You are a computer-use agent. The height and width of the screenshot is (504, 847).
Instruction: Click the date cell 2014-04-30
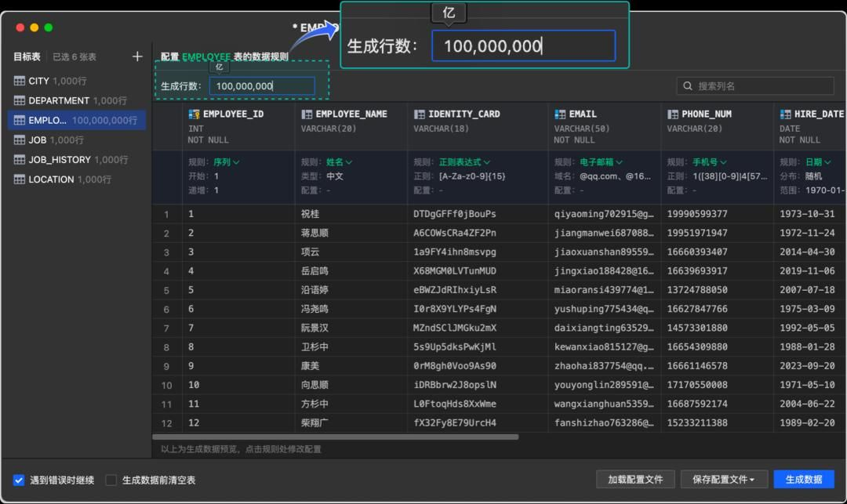pos(807,252)
